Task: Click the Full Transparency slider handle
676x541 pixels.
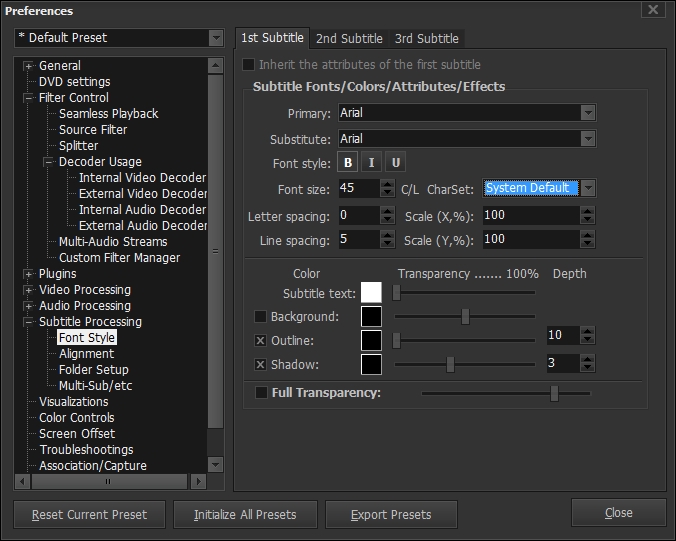Action: click(554, 394)
